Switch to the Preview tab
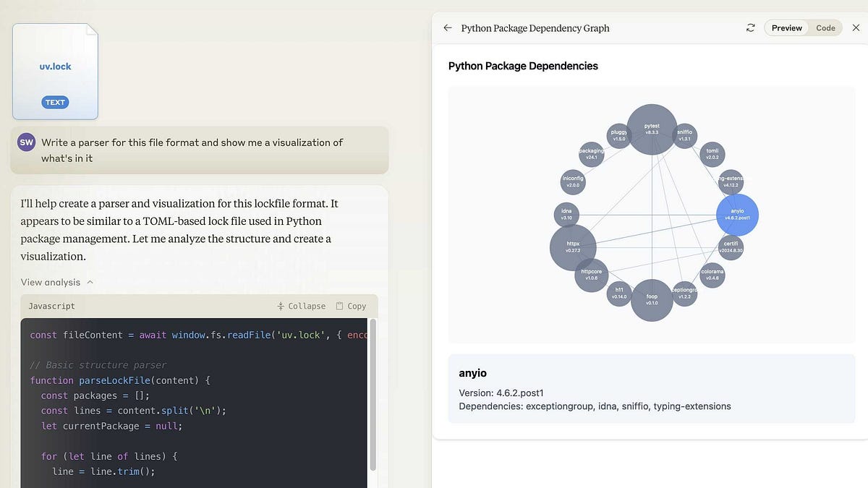Screen dimensions: 868x488 click(786, 28)
